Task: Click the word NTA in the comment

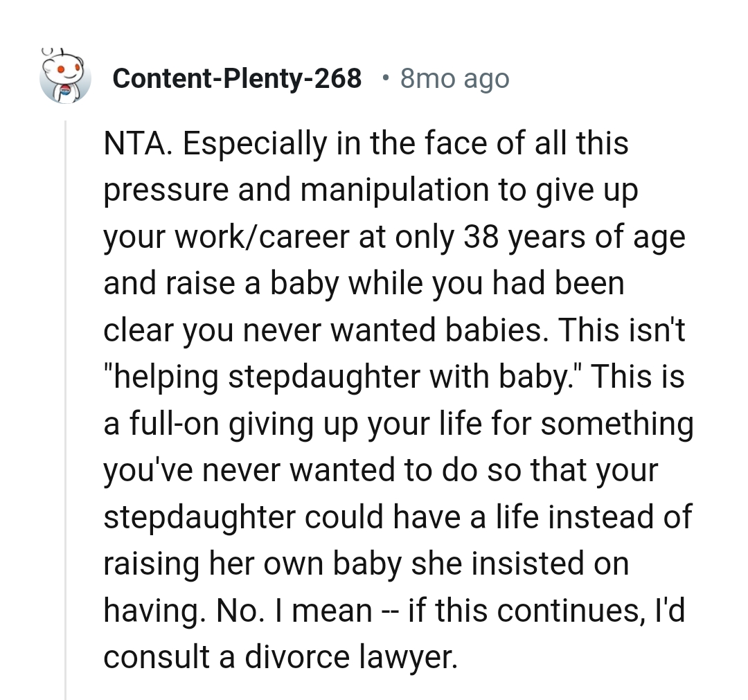Action: (134, 143)
